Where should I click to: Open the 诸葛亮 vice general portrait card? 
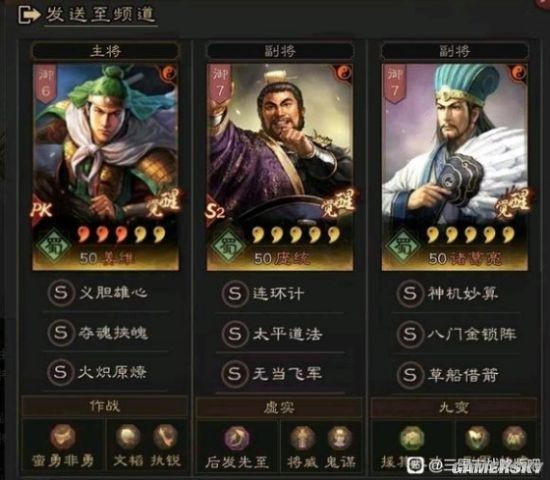pyautogui.click(x=455, y=167)
